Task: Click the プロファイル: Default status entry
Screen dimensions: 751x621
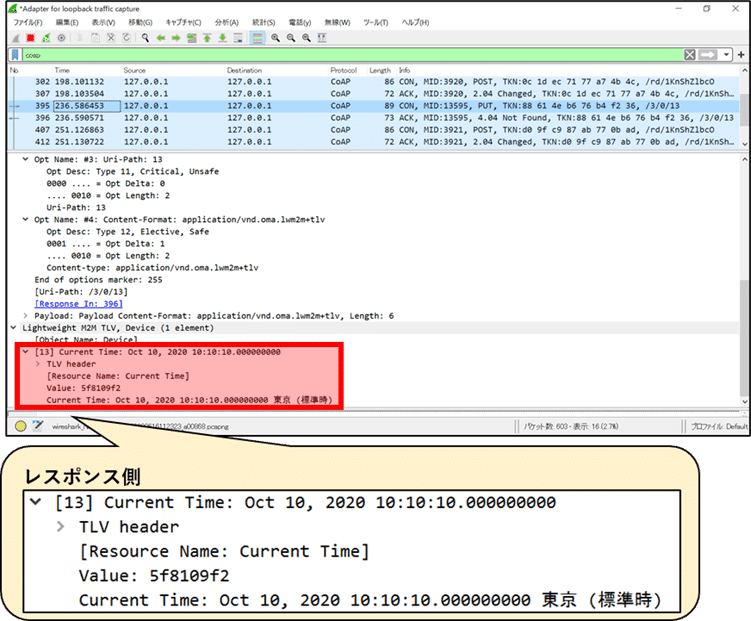Action: click(x=718, y=426)
